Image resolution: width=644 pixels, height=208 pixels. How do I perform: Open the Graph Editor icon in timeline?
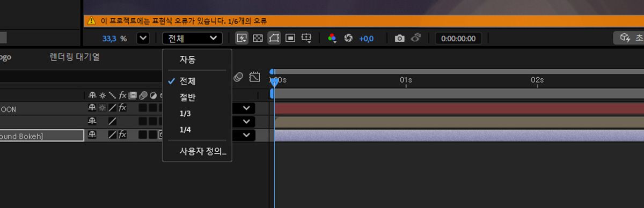coord(255,77)
